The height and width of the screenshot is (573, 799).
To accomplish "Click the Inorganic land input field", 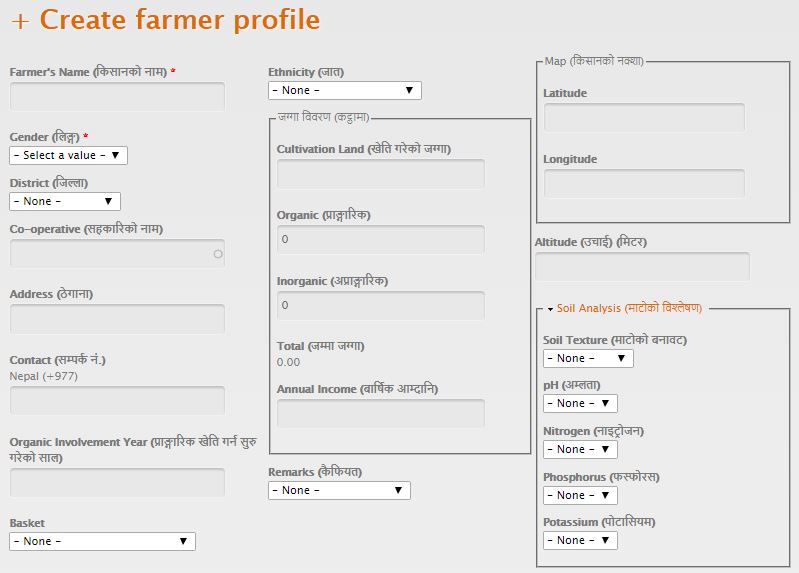I will [x=380, y=305].
